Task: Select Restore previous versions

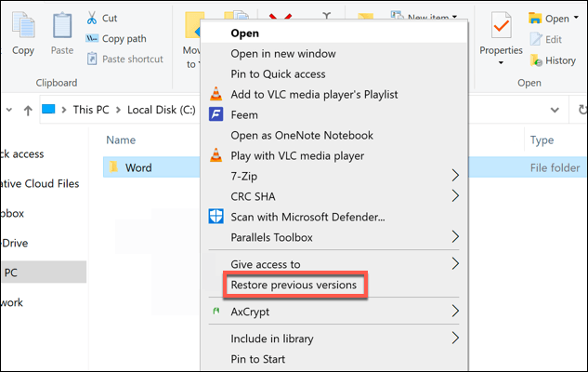Action: 294,285
